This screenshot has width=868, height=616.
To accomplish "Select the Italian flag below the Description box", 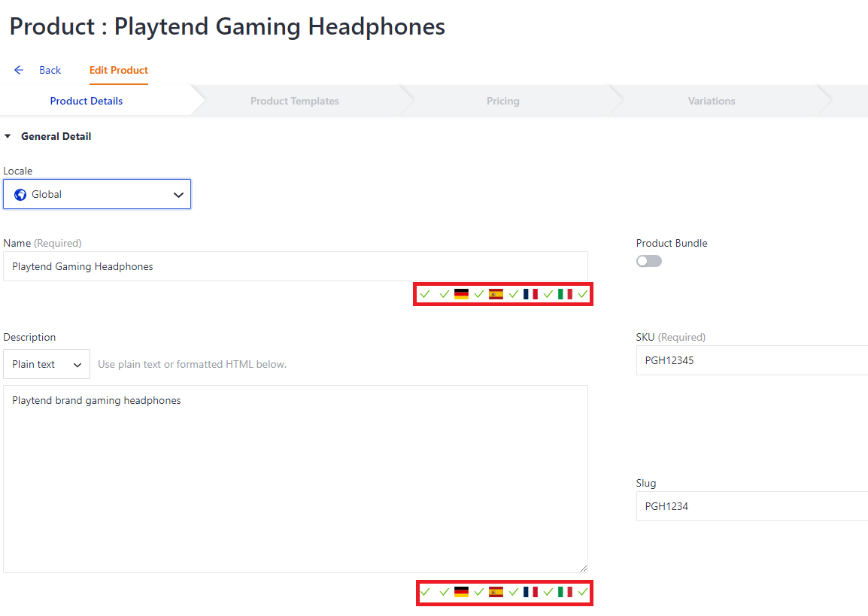I will pyautogui.click(x=565, y=592).
